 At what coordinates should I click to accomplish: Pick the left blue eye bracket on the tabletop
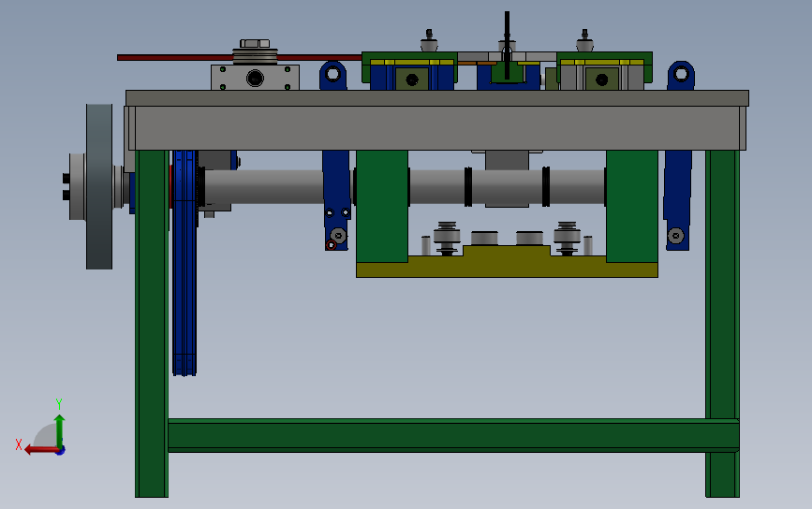(x=333, y=76)
